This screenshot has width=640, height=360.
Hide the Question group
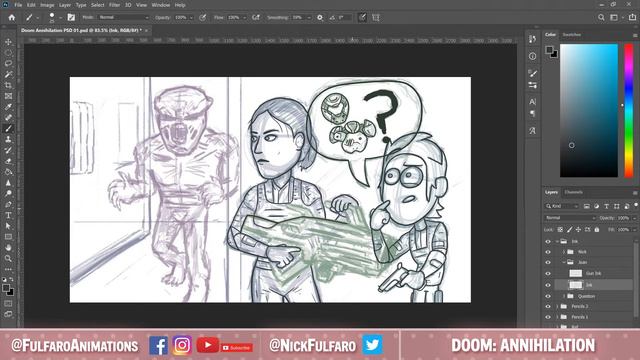tap(548, 296)
